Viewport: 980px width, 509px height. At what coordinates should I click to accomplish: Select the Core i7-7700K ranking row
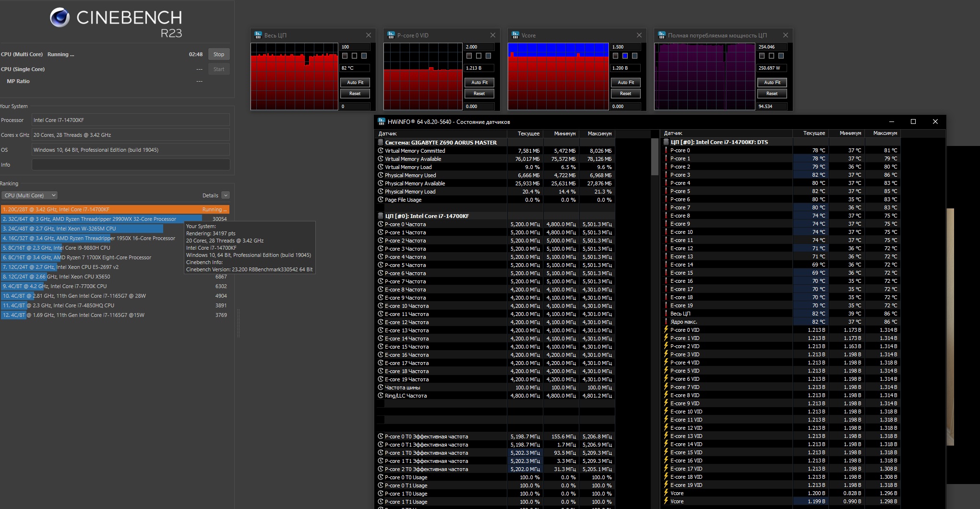point(115,286)
